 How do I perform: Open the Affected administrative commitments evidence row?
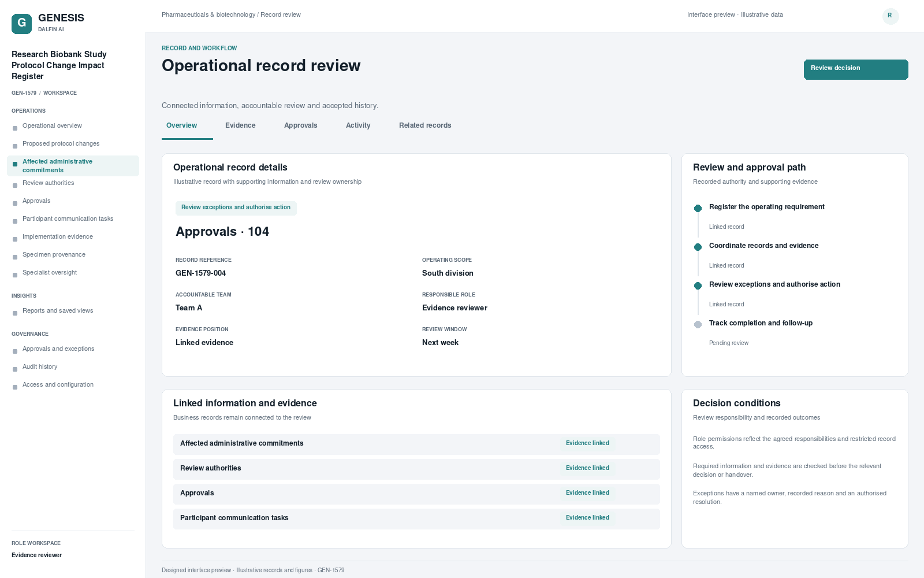coord(416,444)
